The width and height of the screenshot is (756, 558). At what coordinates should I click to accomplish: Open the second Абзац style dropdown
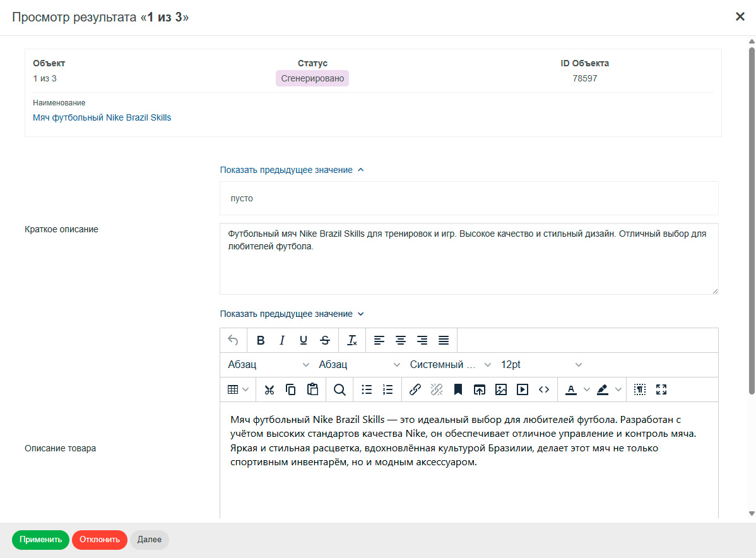pos(359,365)
